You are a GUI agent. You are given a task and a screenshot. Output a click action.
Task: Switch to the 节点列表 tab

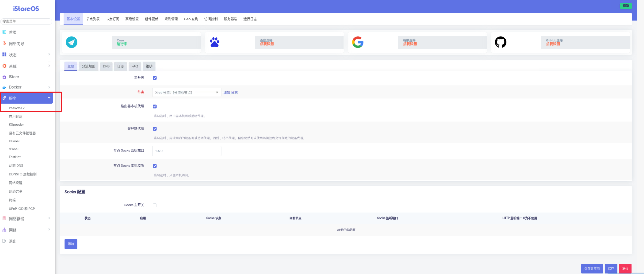pos(93,19)
